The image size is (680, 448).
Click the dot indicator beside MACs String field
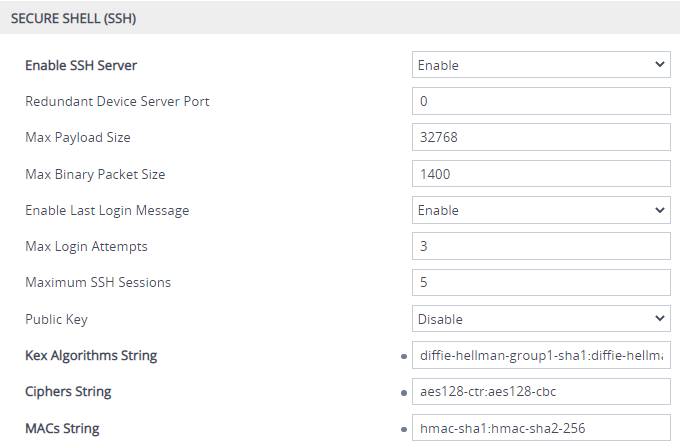[x=402, y=428]
